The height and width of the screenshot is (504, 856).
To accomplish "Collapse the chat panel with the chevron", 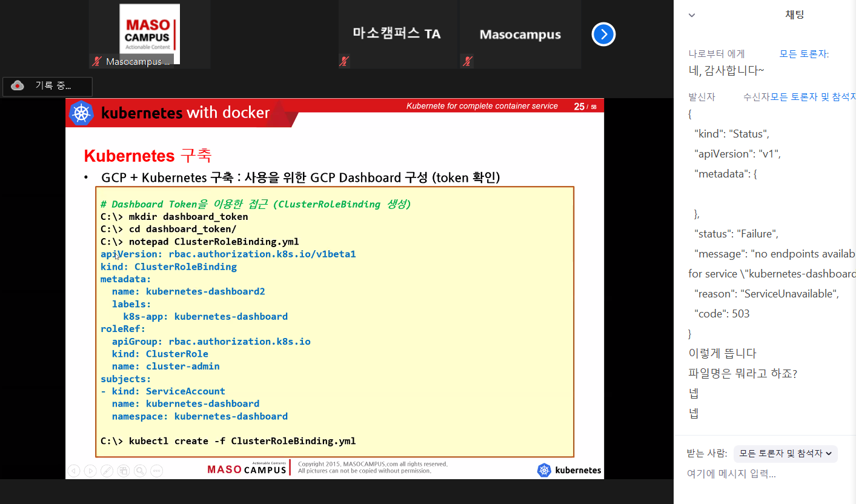I will [x=692, y=16].
